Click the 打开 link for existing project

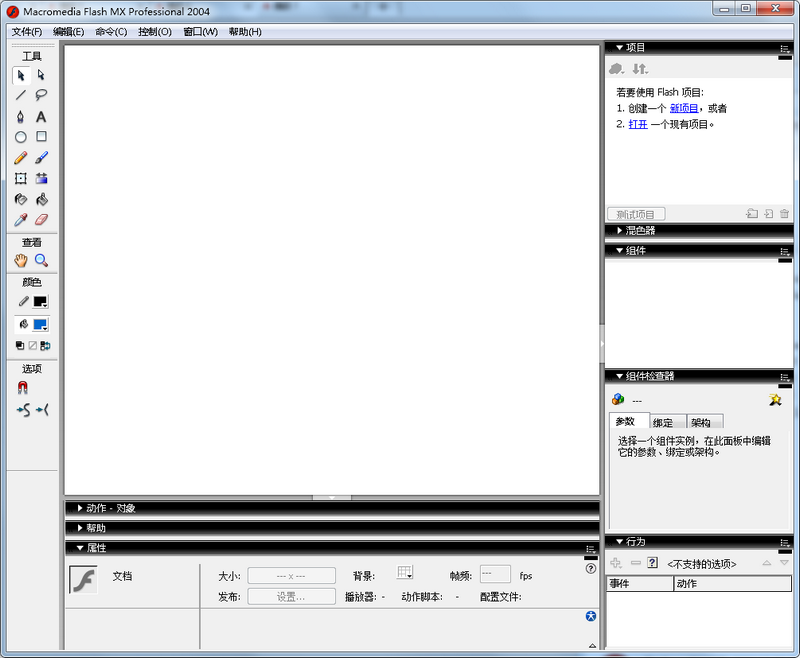click(638, 124)
